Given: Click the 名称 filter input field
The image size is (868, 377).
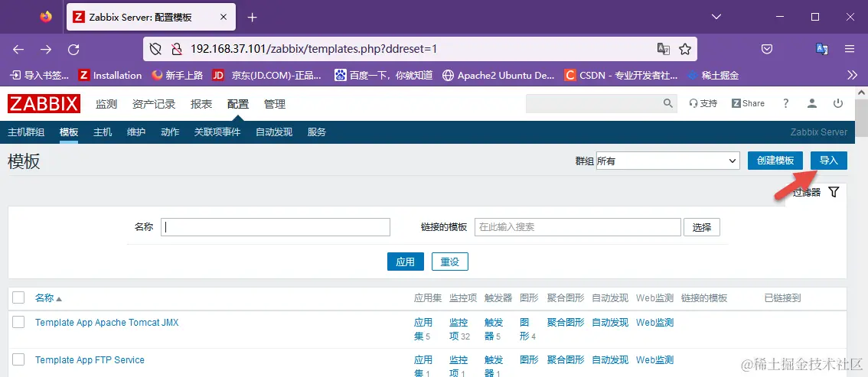Looking at the screenshot, I should pos(276,227).
